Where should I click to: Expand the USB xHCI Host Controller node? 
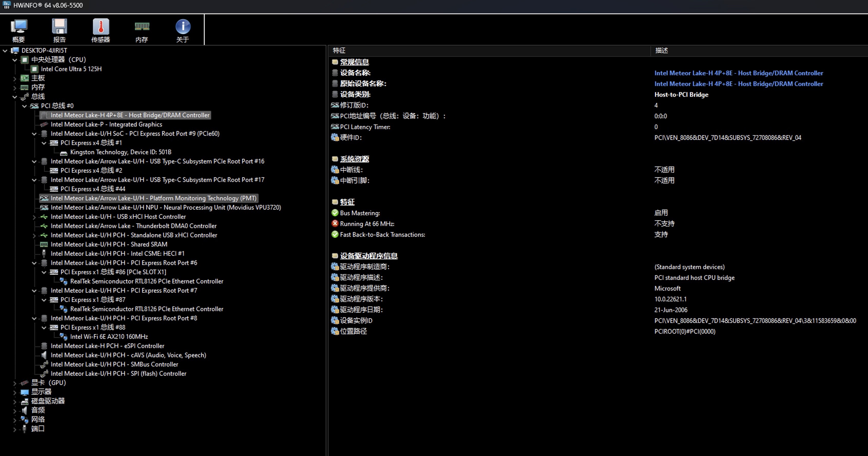pyautogui.click(x=34, y=217)
